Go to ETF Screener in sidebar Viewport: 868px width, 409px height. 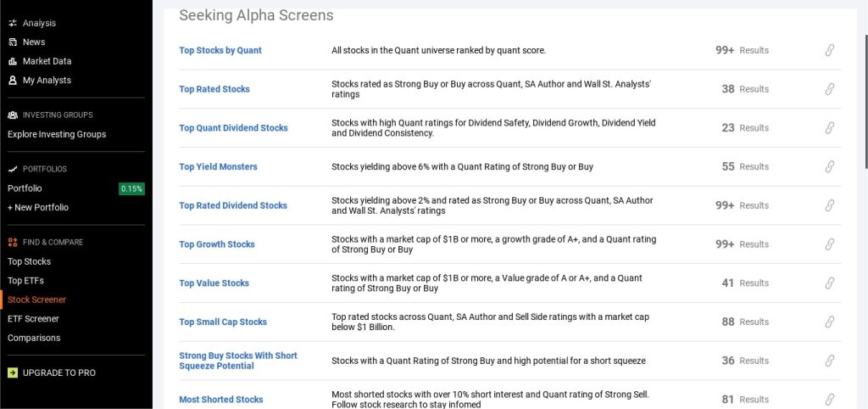[x=34, y=319]
